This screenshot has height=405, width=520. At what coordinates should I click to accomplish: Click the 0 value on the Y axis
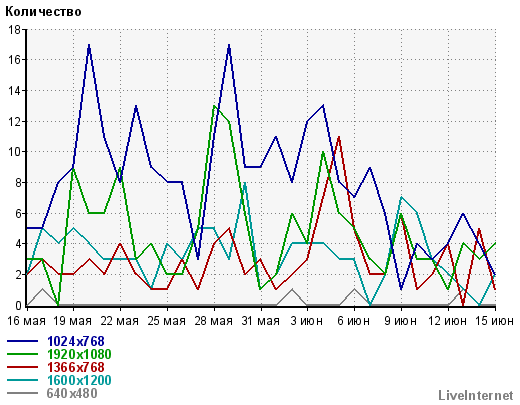[18, 305]
